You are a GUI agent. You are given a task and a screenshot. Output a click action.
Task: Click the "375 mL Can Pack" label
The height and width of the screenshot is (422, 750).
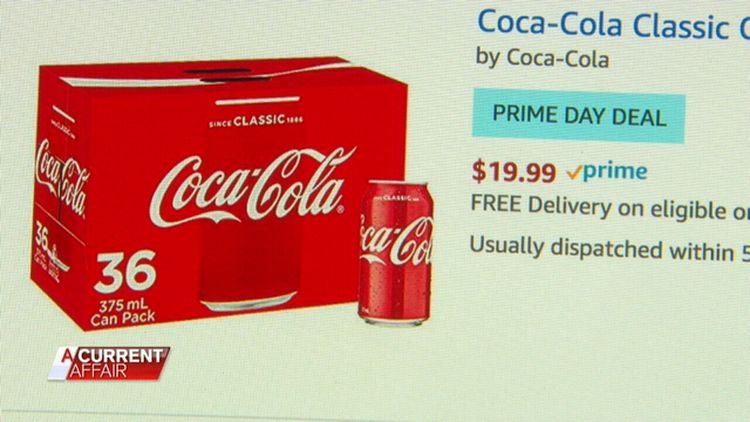pos(123,311)
